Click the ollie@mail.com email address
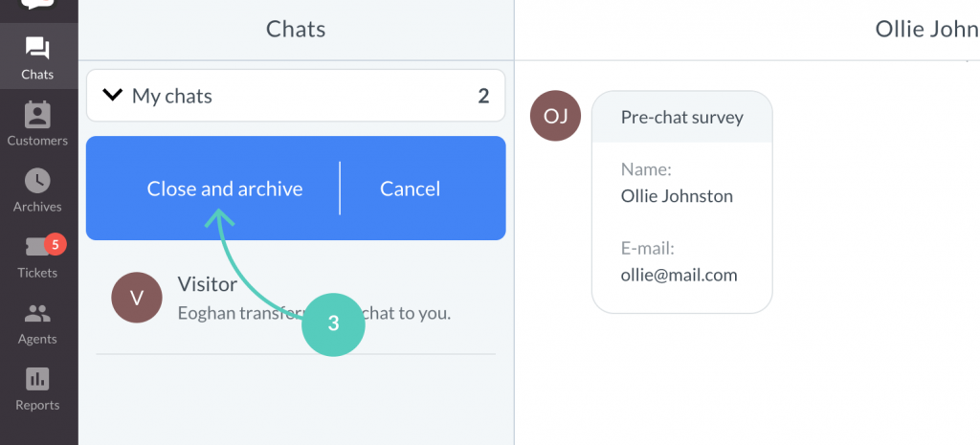980x445 pixels. click(679, 275)
